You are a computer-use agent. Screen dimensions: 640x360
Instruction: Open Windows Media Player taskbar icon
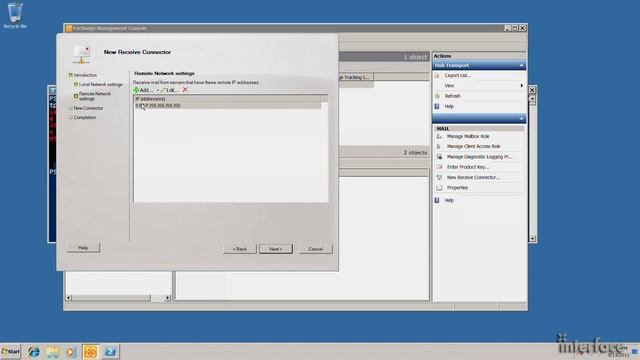tap(71, 351)
